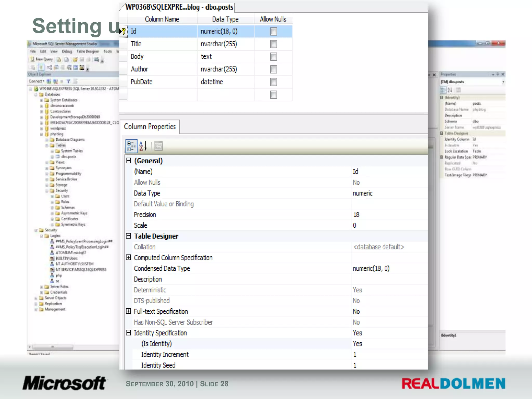
Task: Expand Computed Column Specification
Action: (x=128, y=257)
